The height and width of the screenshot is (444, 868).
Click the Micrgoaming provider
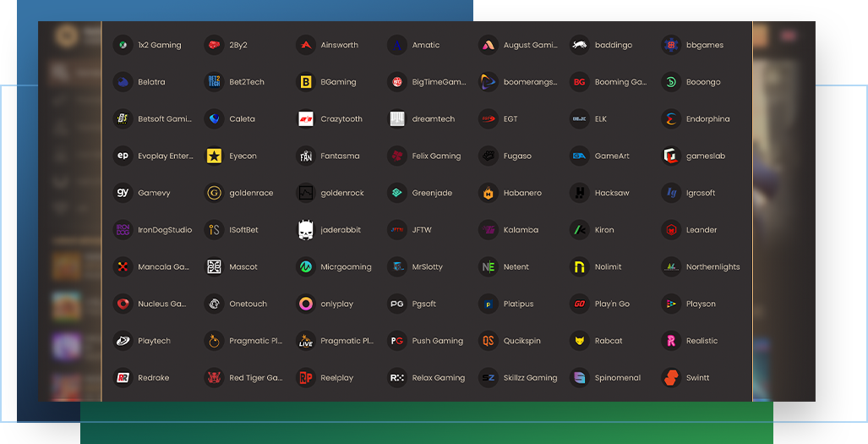click(334, 267)
